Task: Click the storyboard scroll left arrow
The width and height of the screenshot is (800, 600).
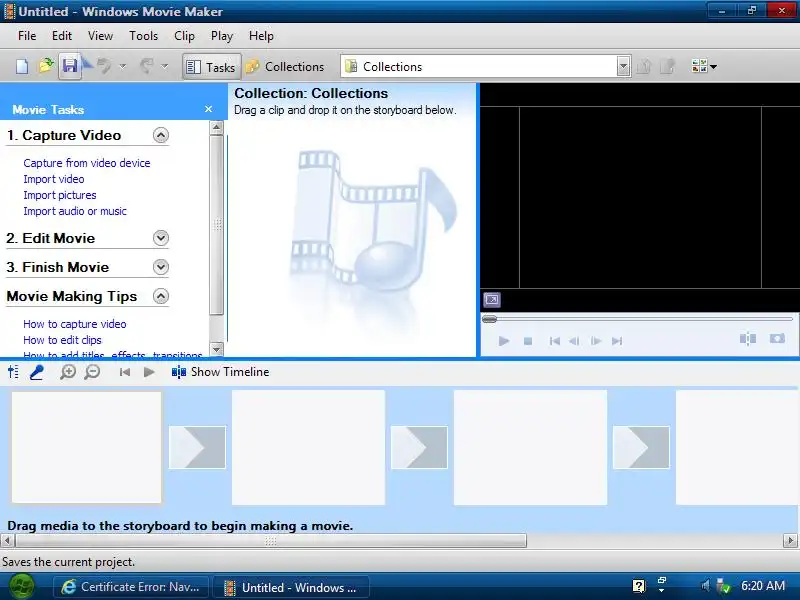Action: (7, 540)
